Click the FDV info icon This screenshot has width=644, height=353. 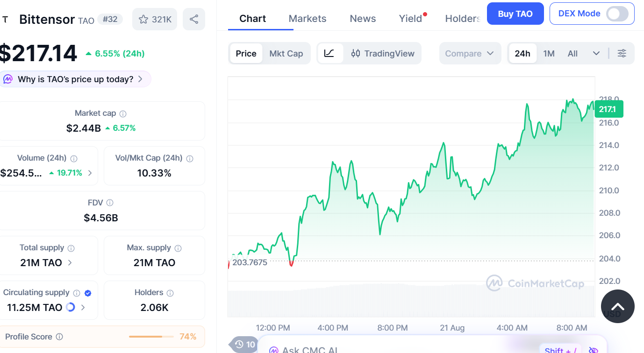pyautogui.click(x=110, y=203)
